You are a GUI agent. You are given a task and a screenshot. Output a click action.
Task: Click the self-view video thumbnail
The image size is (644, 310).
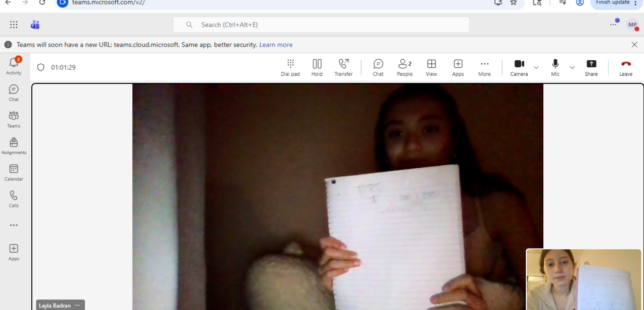[585, 279]
